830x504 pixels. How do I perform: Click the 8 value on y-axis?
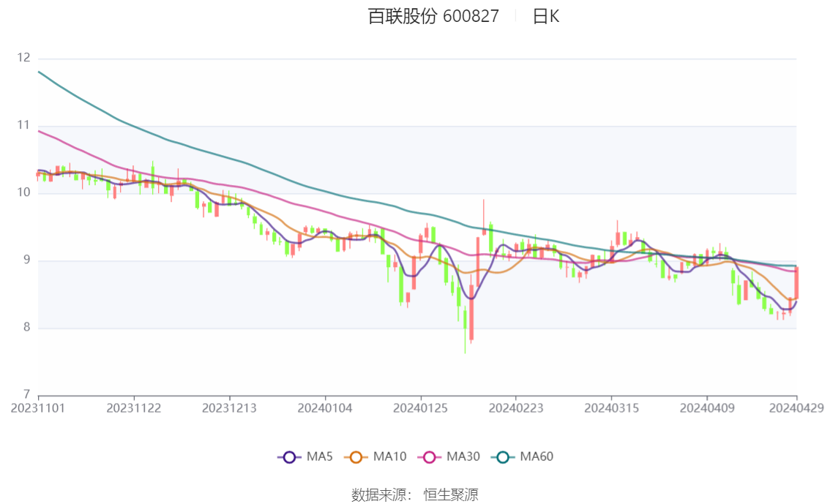[27, 328]
